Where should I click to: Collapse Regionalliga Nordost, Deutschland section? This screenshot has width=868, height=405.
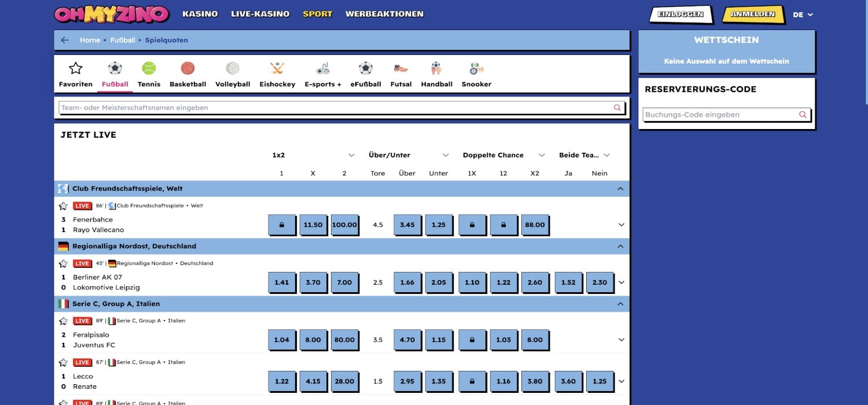pos(620,246)
